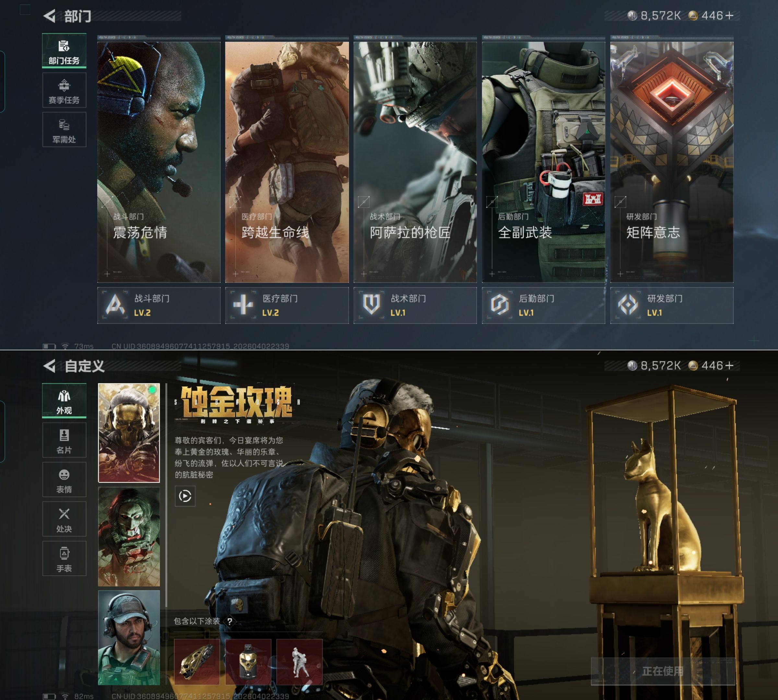Open the 手表 watch icon
Screen dimensions: 778x700
pos(64,558)
